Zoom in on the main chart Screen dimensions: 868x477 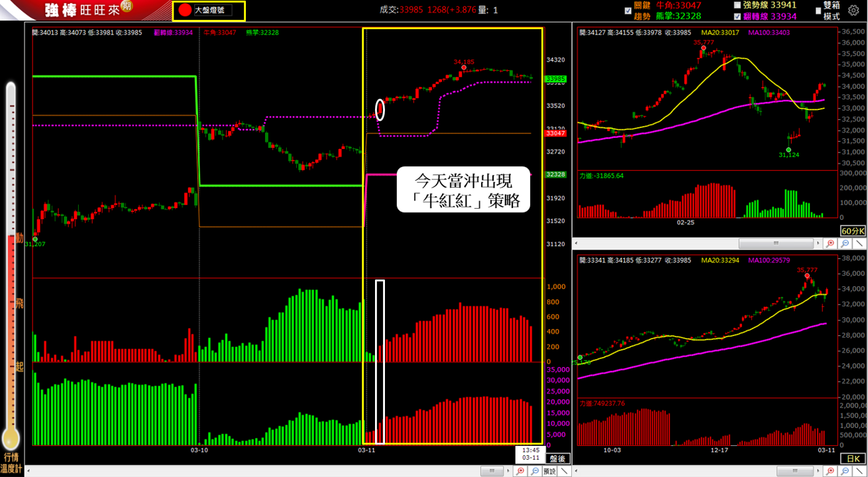(x=520, y=471)
